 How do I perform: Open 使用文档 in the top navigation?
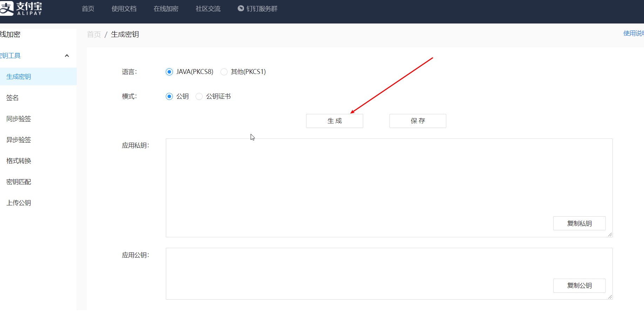pyautogui.click(x=124, y=9)
